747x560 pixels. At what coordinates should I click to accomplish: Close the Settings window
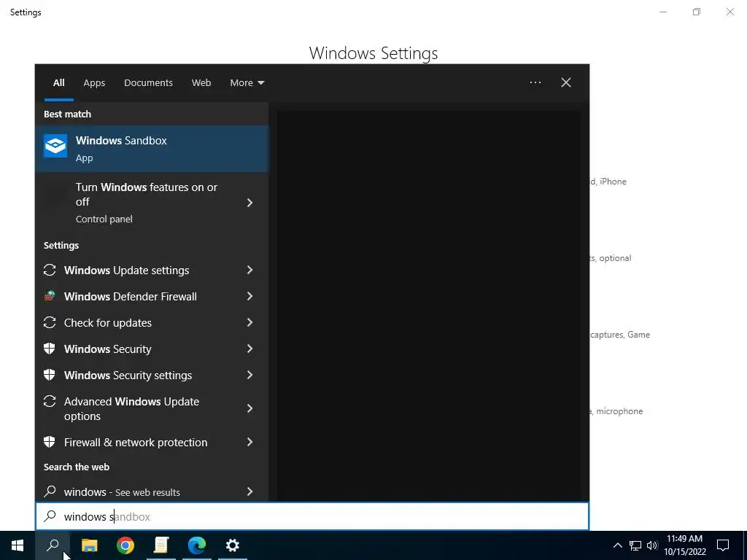[x=729, y=12]
